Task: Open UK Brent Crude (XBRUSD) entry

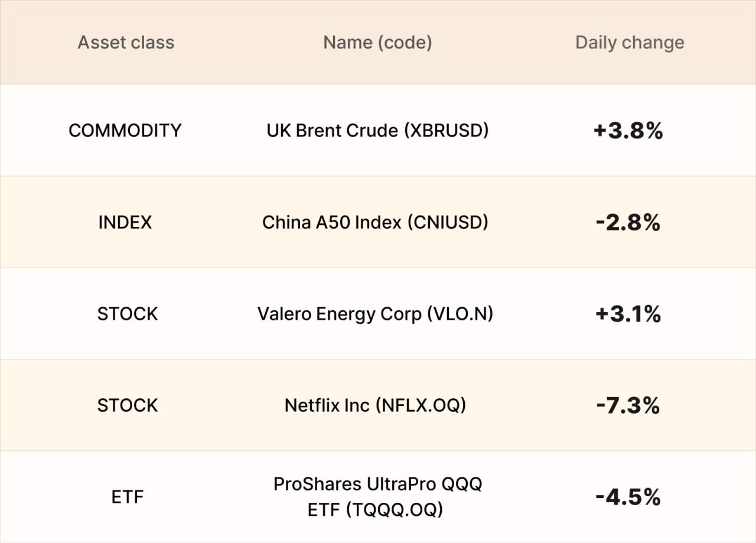Action: click(x=377, y=131)
